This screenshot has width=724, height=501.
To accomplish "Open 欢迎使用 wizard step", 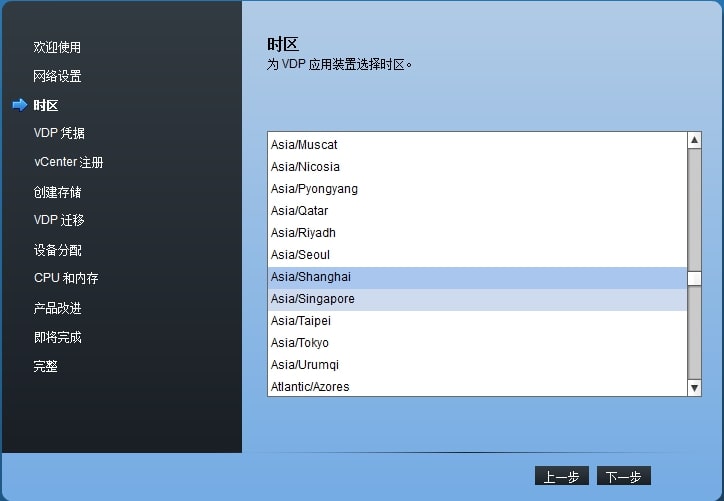I will 57,47.
